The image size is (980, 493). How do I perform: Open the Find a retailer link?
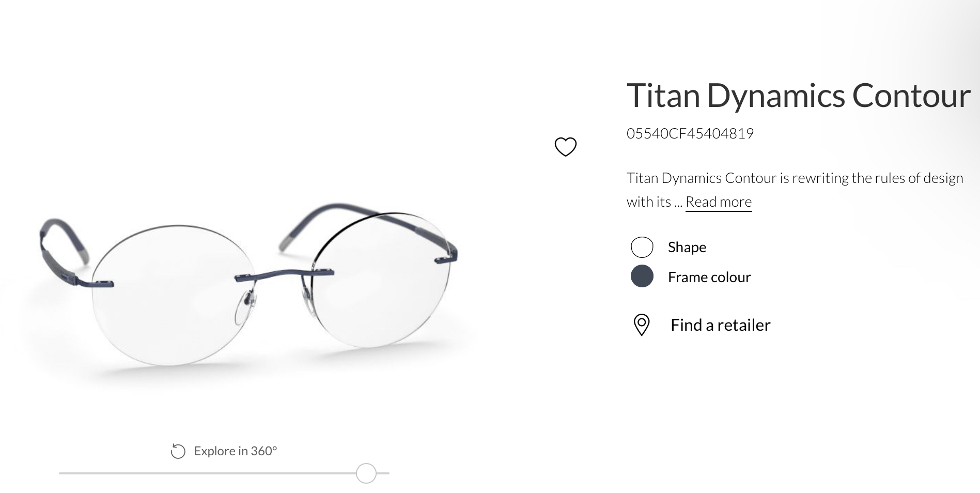click(720, 325)
